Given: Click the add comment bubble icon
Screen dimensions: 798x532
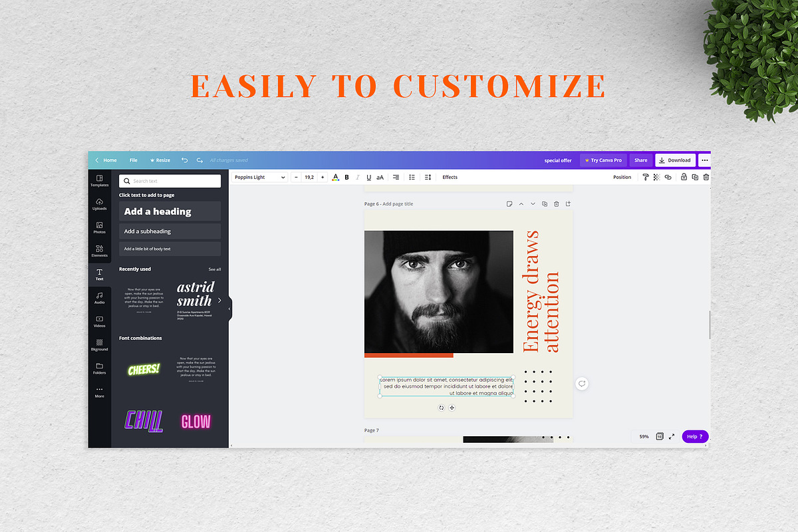Looking at the screenshot, I should (582, 384).
